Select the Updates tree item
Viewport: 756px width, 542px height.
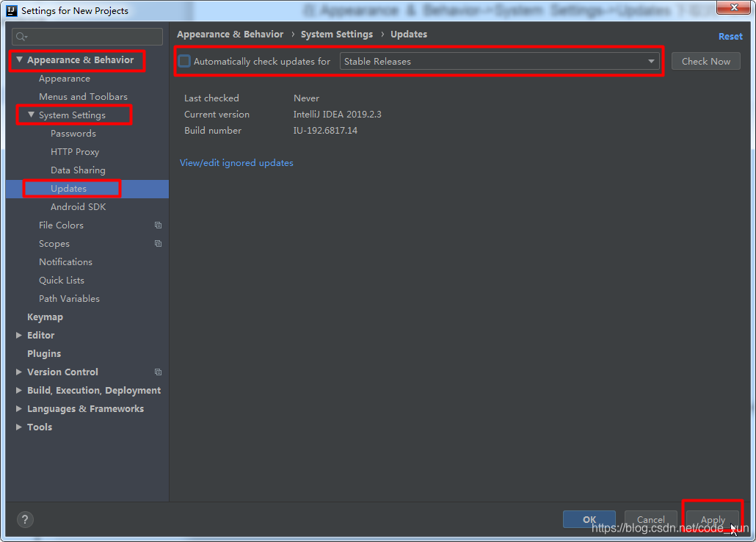[87, 189]
